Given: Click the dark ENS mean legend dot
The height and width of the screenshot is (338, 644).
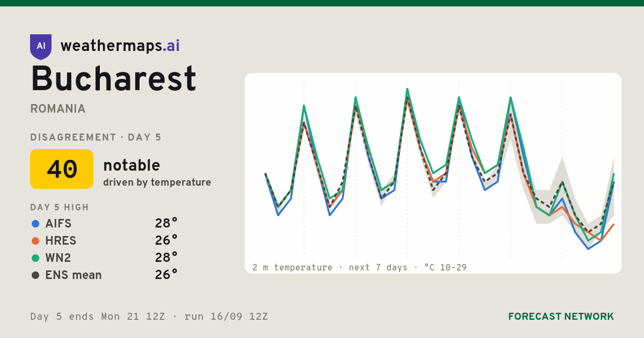Looking at the screenshot, I should [x=35, y=275].
